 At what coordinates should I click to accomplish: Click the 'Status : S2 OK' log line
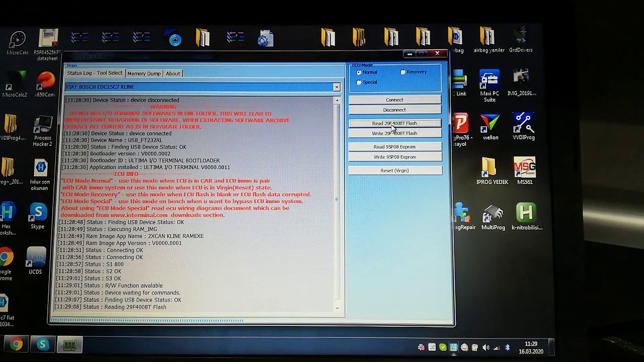tap(89, 271)
